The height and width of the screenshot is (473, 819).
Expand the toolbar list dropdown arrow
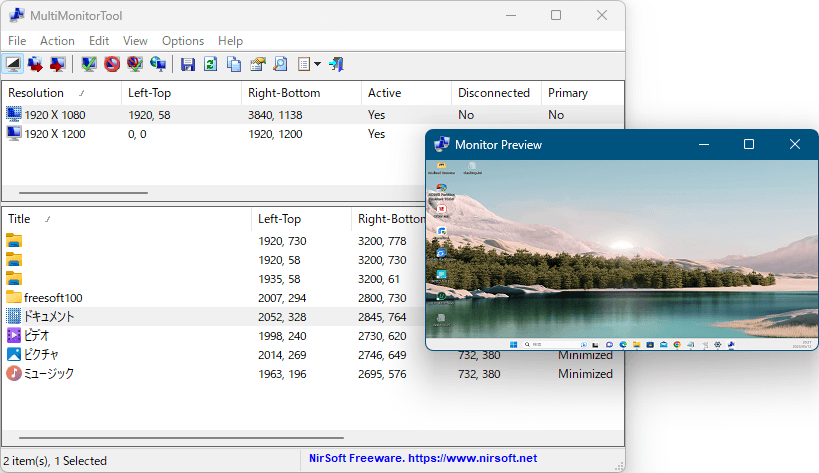tap(318, 64)
